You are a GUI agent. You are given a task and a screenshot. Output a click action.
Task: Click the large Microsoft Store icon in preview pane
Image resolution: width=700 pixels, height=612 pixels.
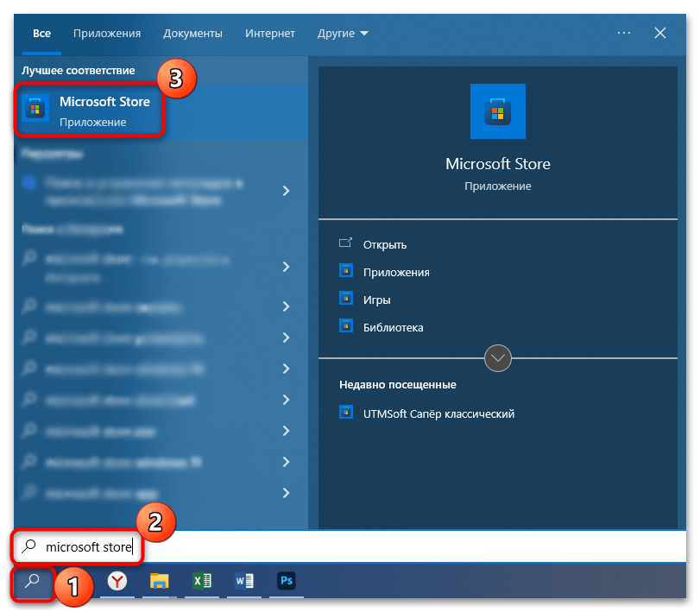497,111
